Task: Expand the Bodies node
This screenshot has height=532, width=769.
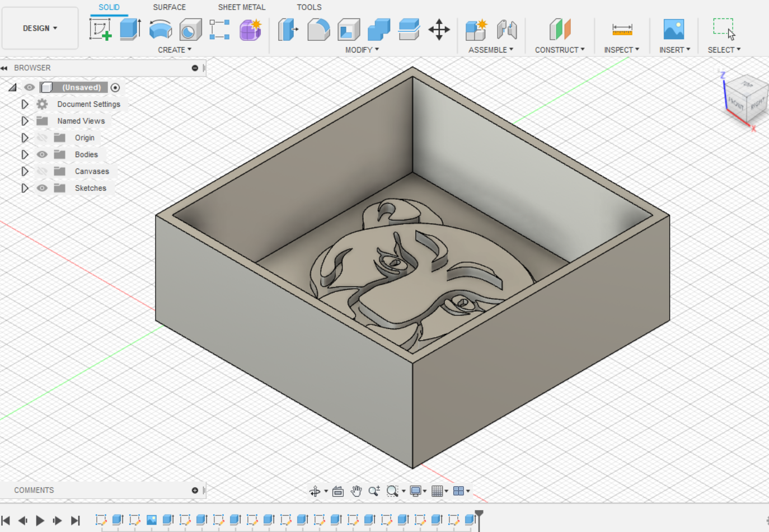Action: 25,154
